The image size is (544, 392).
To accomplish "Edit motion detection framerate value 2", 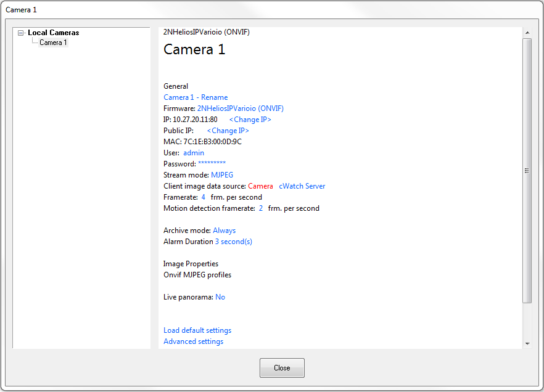I will click(x=260, y=208).
